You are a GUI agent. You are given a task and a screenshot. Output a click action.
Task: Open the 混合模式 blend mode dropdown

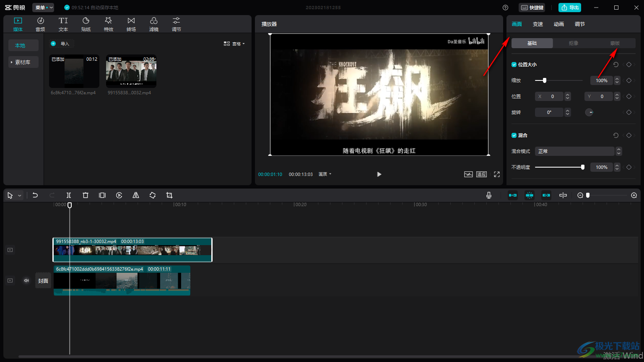click(x=578, y=151)
